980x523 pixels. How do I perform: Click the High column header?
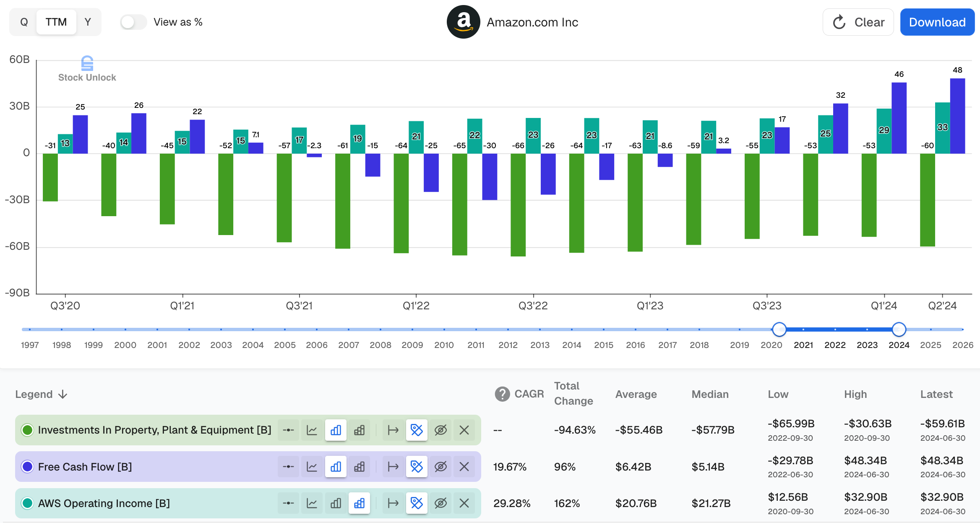(x=855, y=394)
